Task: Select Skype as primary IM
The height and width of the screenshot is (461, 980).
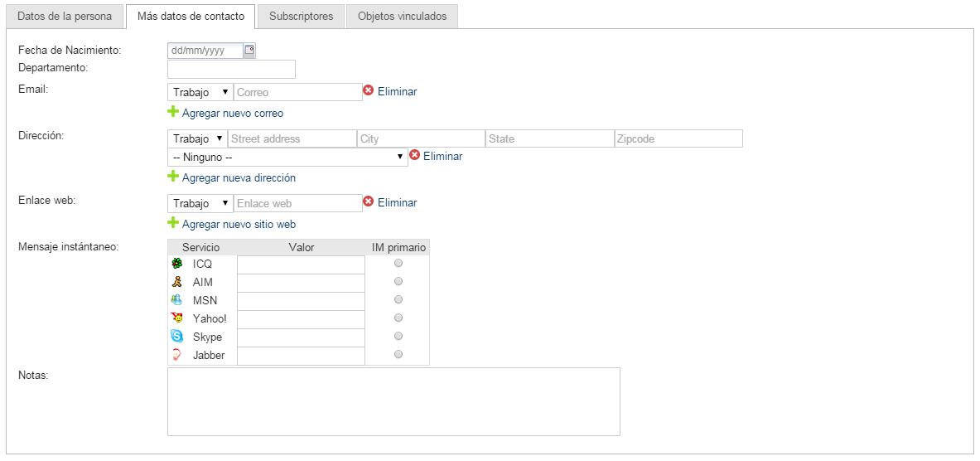Action: click(x=398, y=336)
